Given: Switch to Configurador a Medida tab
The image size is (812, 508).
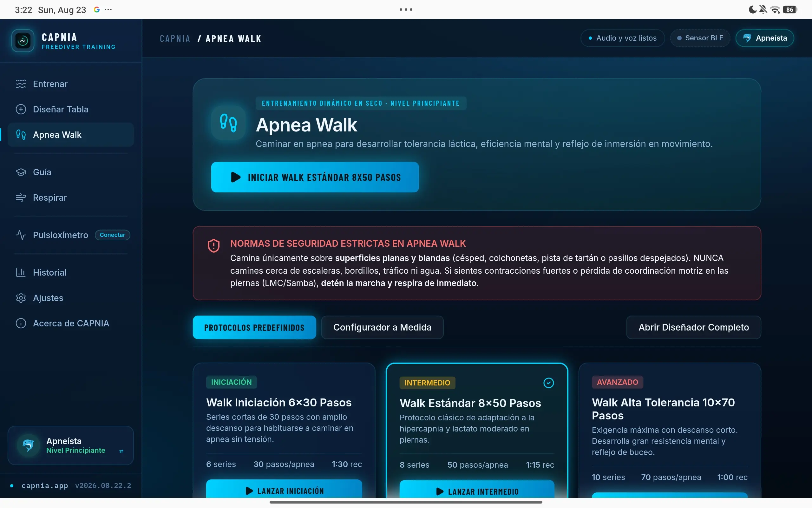Looking at the screenshot, I should pyautogui.click(x=382, y=327).
